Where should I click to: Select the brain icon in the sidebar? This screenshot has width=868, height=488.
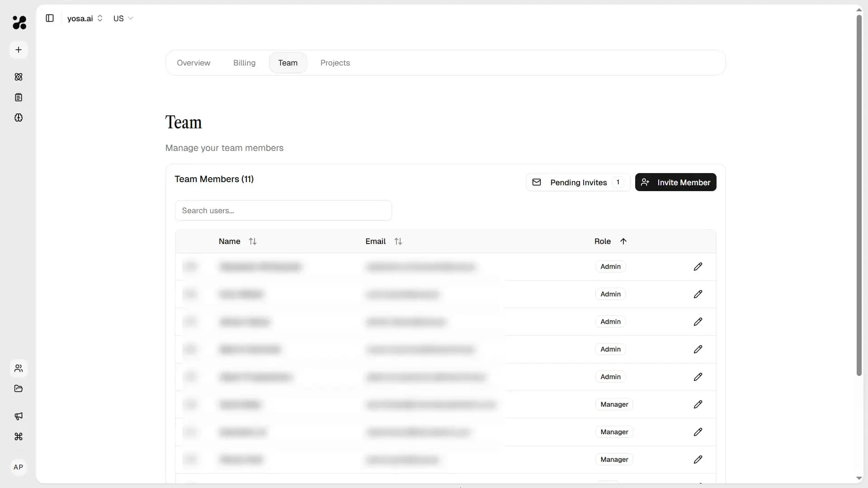click(18, 118)
